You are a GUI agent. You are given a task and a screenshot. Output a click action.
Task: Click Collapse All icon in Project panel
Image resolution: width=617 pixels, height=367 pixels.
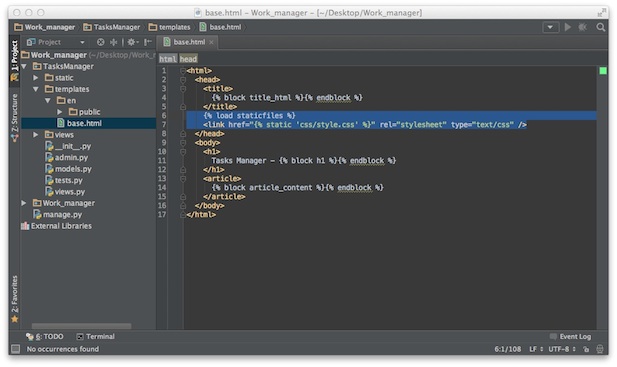coord(114,42)
